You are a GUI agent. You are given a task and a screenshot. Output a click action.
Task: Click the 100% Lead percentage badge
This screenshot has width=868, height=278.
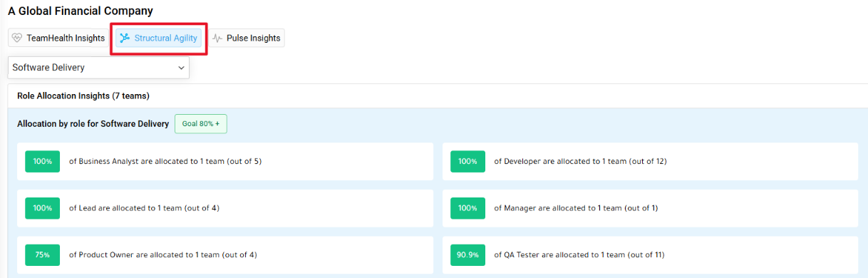tap(43, 208)
